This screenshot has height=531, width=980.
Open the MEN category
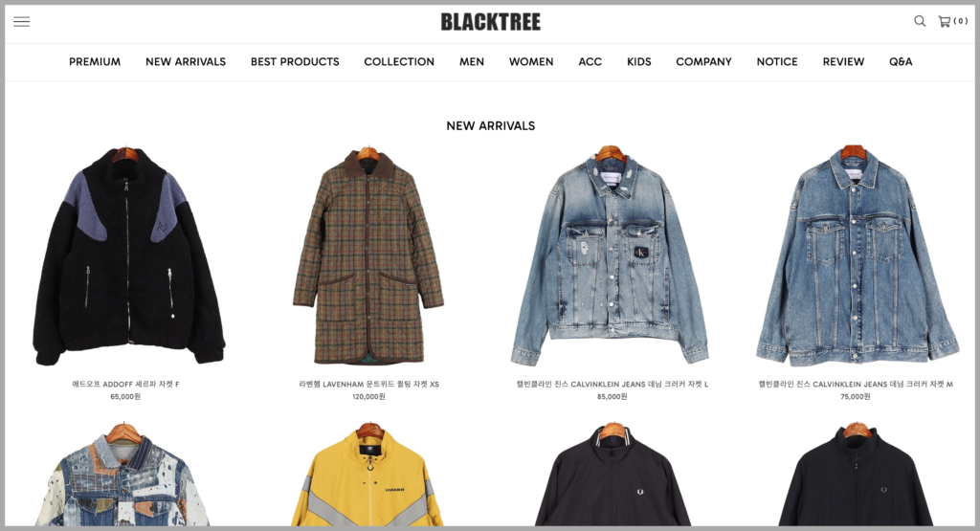point(472,62)
